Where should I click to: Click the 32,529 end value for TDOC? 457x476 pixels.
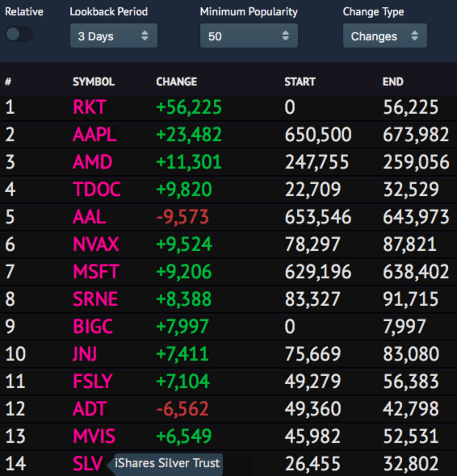(x=411, y=189)
